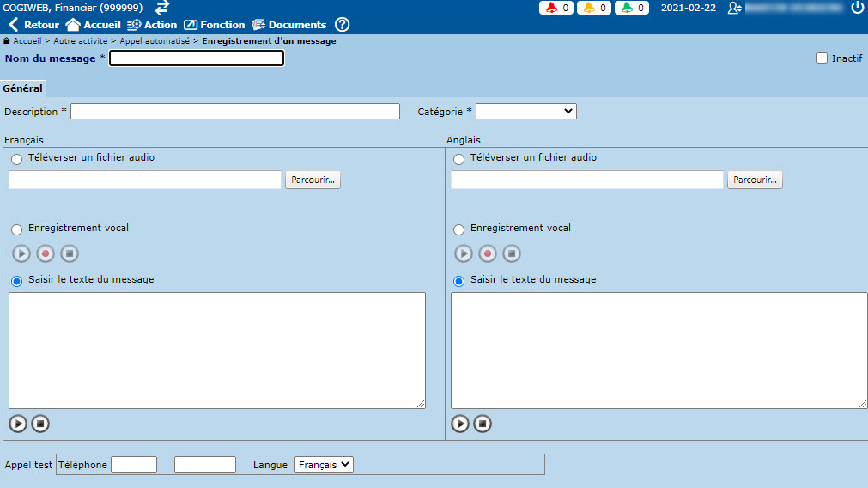Click the Retour back button
The image size is (868, 488).
pos(33,25)
